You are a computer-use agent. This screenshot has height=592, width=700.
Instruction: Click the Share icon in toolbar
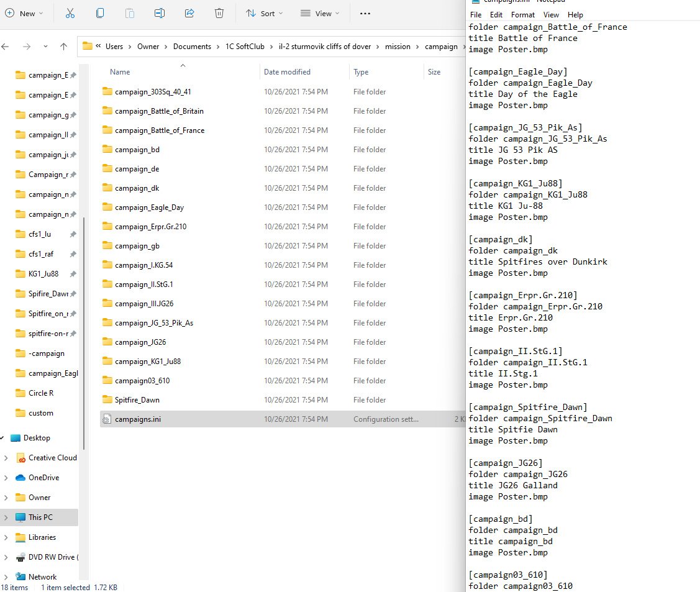(189, 13)
